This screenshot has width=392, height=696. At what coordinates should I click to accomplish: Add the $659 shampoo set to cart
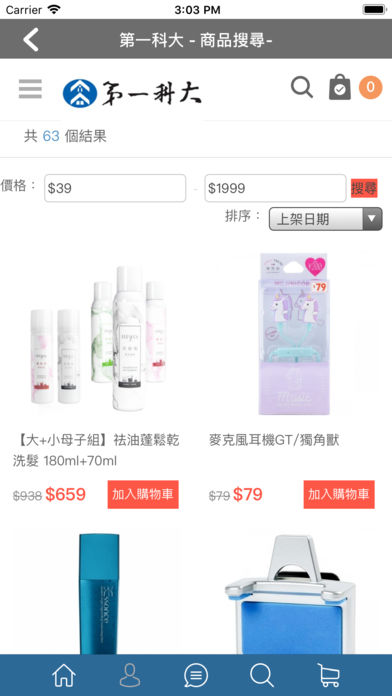[x=143, y=494]
